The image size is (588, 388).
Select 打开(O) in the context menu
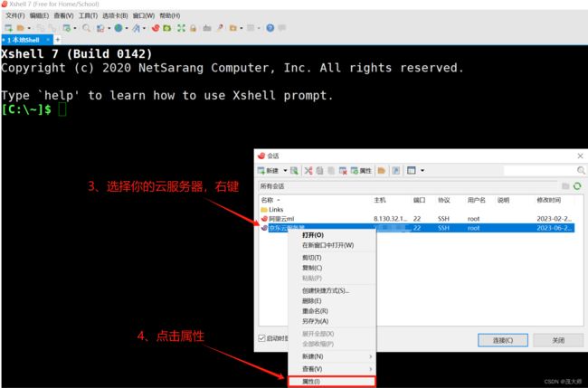click(332, 235)
